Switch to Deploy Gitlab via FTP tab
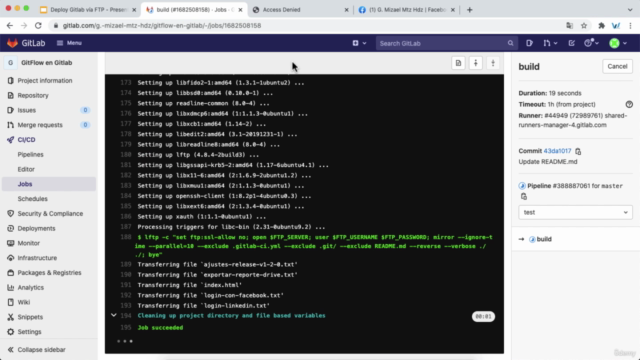Image resolution: width=640 pixels, height=360 pixels. (x=88, y=10)
